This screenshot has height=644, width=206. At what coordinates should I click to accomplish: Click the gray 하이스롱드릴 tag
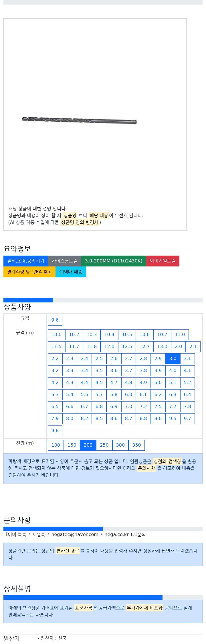coord(65,261)
